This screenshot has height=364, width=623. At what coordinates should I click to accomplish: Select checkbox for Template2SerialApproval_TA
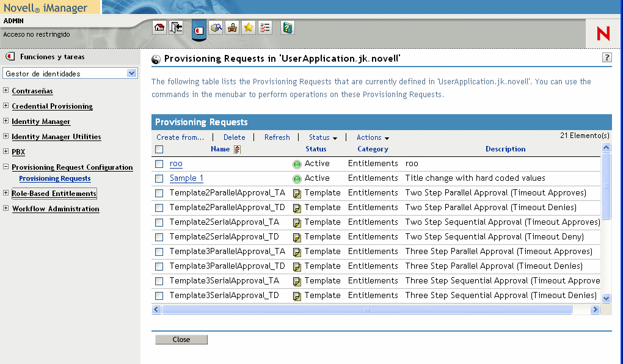[x=159, y=222]
